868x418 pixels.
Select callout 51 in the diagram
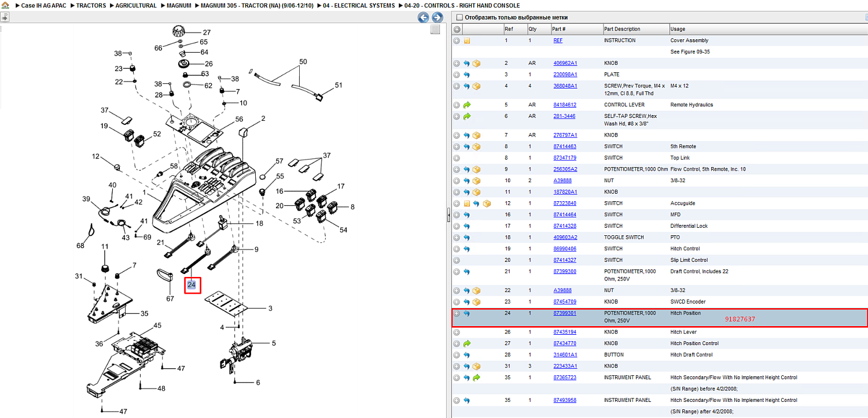point(339,85)
